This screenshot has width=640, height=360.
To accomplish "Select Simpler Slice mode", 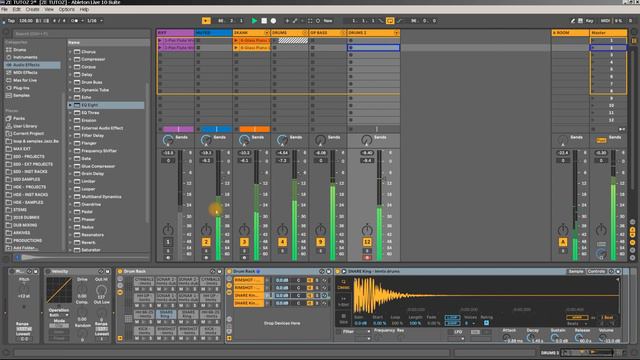I will click(x=343, y=319).
